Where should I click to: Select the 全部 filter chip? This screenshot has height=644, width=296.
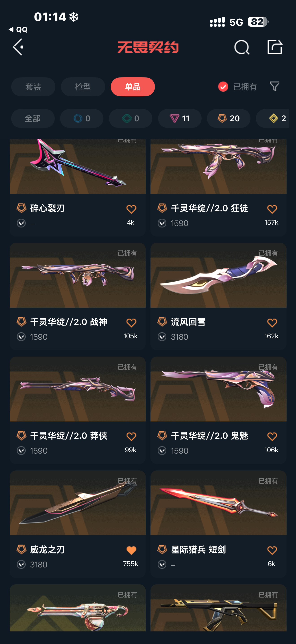[x=33, y=119]
